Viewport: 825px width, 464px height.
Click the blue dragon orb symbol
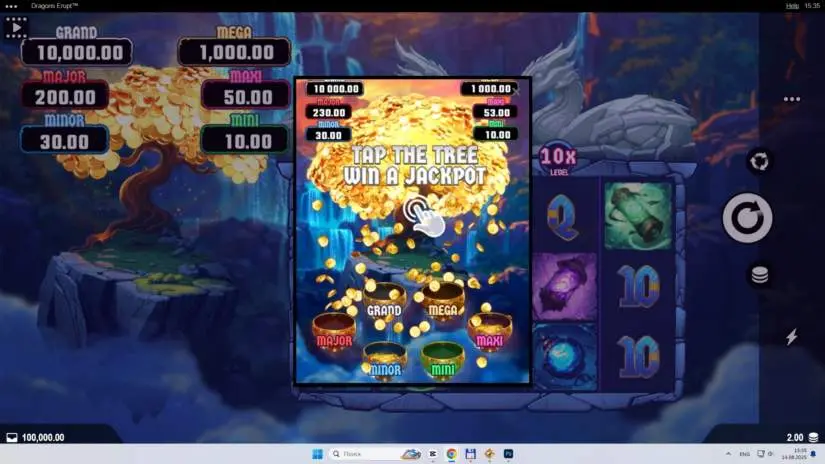pyautogui.click(x=565, y=357)
